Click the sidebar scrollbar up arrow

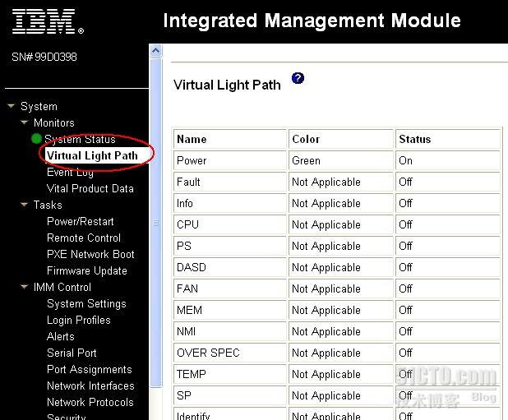pyautogui.click(x=156, y=51)
